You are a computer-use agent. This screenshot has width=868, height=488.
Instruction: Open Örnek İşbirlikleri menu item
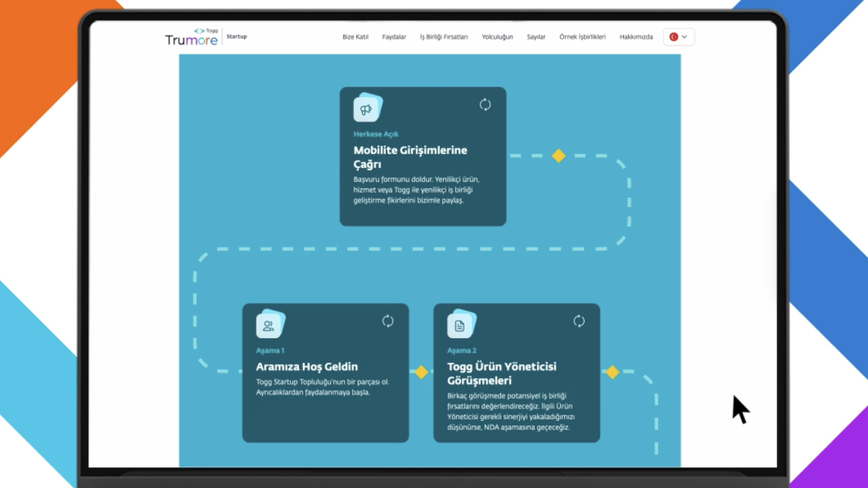click(583, 37)
